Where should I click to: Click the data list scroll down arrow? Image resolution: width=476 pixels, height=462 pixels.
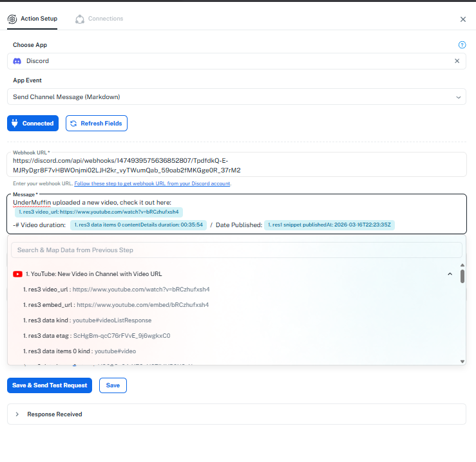pyautogui.click(x=462, y=362)
